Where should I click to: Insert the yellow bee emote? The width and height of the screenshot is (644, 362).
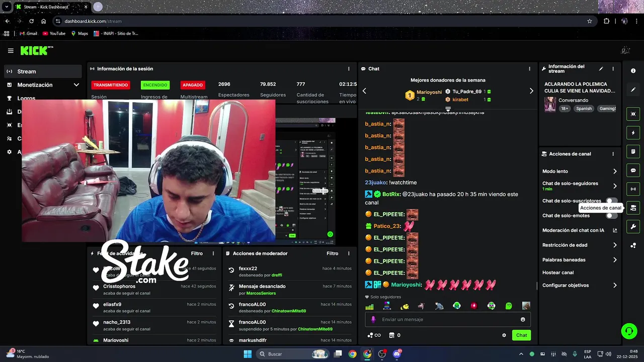pos(405,306)
